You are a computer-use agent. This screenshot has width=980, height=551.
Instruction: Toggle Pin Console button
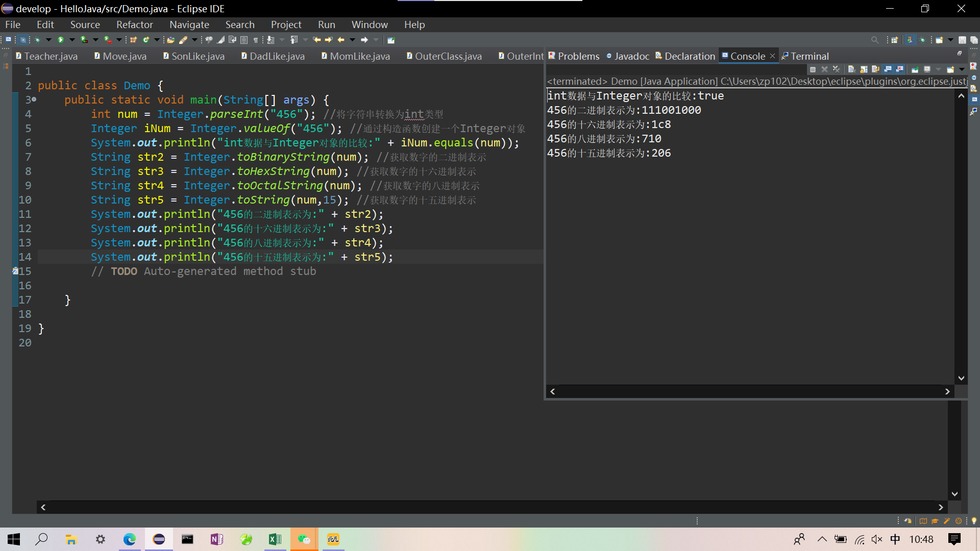[x=915, y=69]
